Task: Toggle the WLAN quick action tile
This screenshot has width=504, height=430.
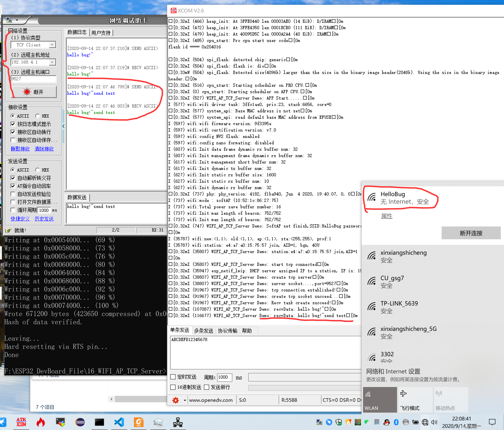Action: [x=380, y=400]
